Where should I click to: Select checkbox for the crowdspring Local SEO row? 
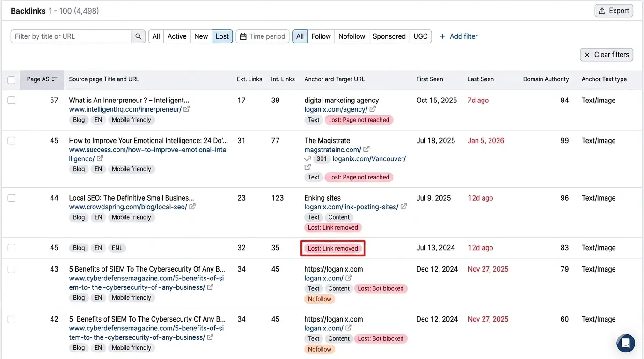click(12, 198)
